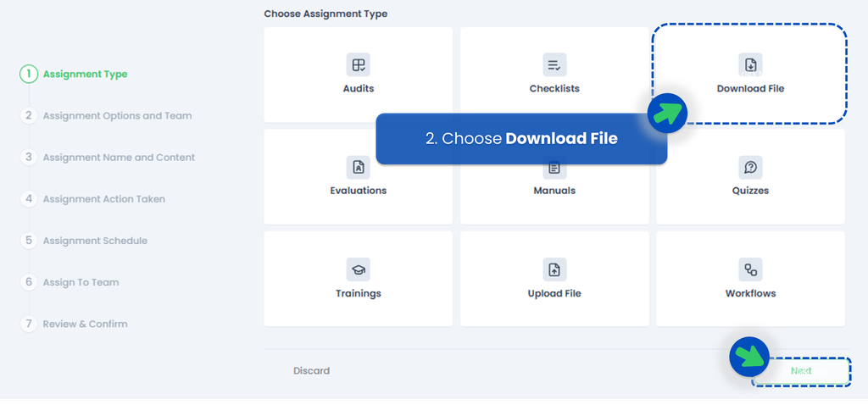Click the Choose Download File tooltip banner
The image size is (868, 405).
click(x=520, y=138)
